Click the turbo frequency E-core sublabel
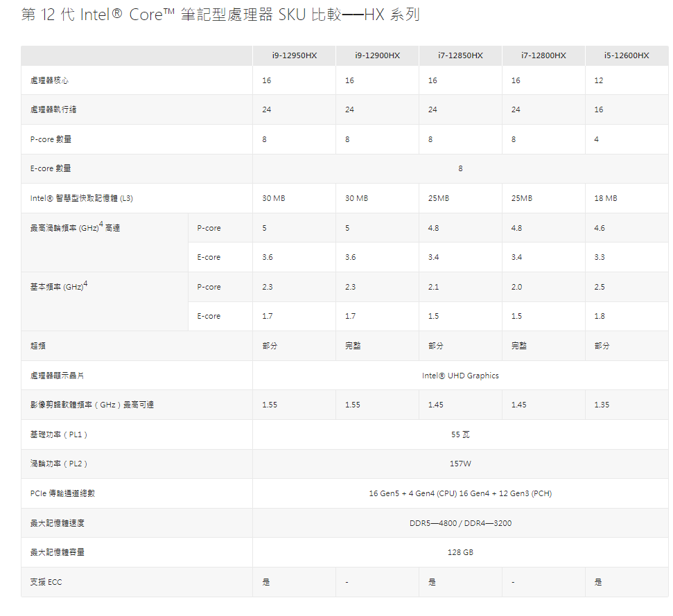This screenshot has width=673, height=616. 209,257
